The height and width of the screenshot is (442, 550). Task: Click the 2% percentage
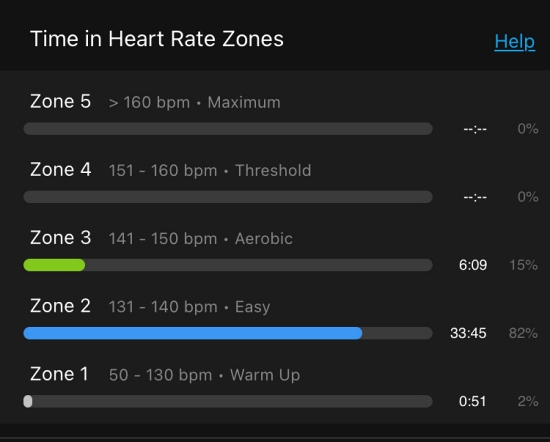pos(528,401)
